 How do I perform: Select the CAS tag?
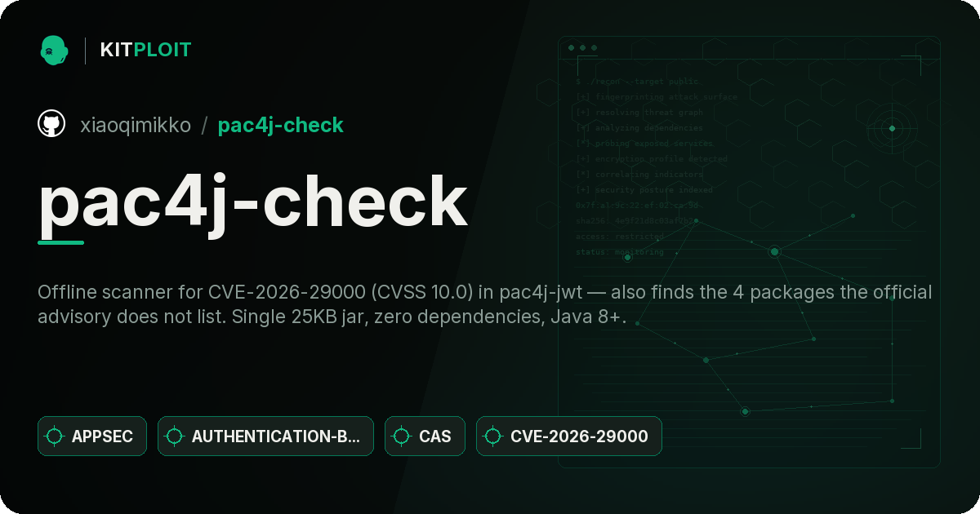click(425, 436)
